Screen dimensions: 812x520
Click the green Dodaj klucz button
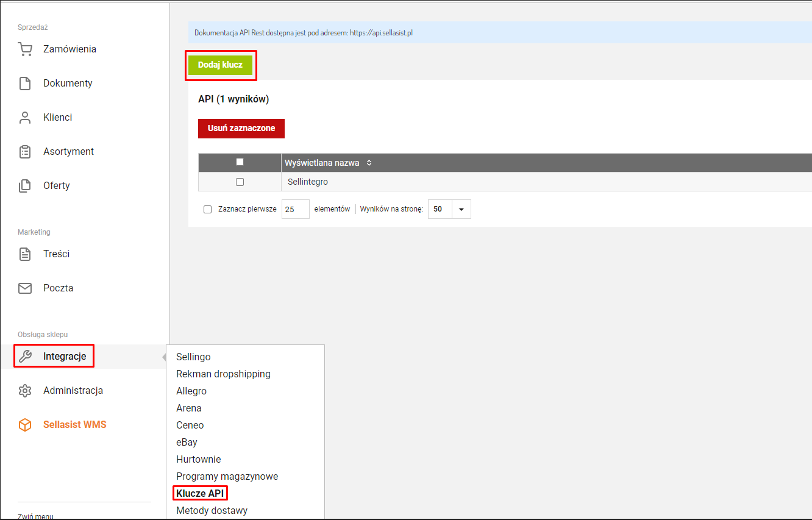click(x=220, y=65)
